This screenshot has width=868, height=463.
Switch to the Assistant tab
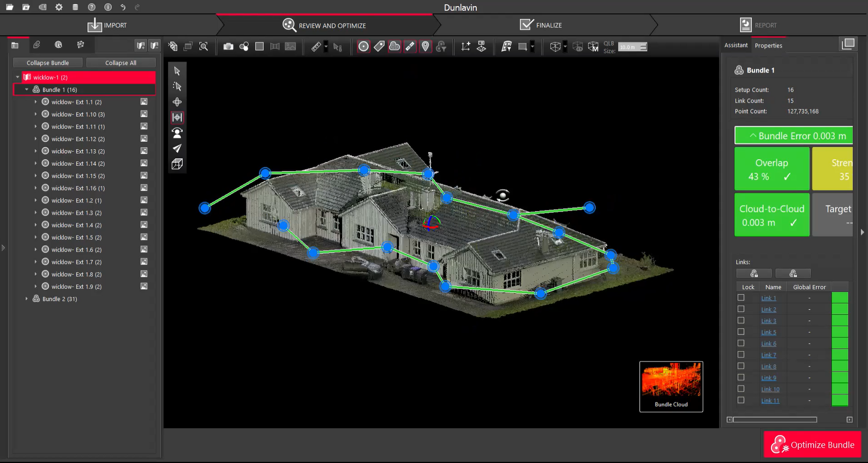pyautogui.click(x=735, y=45)
